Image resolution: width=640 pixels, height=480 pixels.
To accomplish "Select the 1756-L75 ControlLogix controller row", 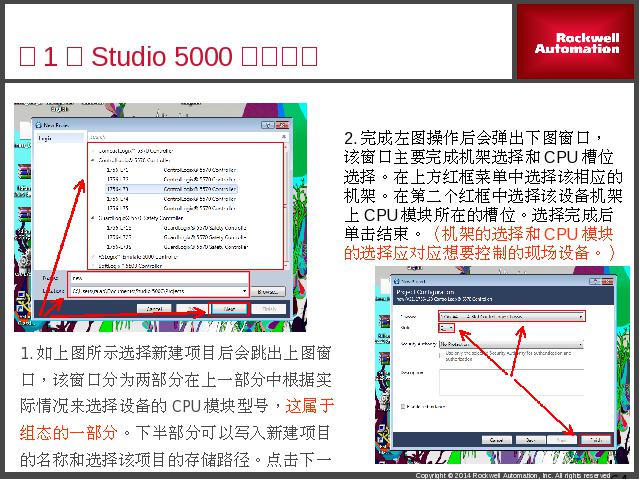I will pos(171,208).
